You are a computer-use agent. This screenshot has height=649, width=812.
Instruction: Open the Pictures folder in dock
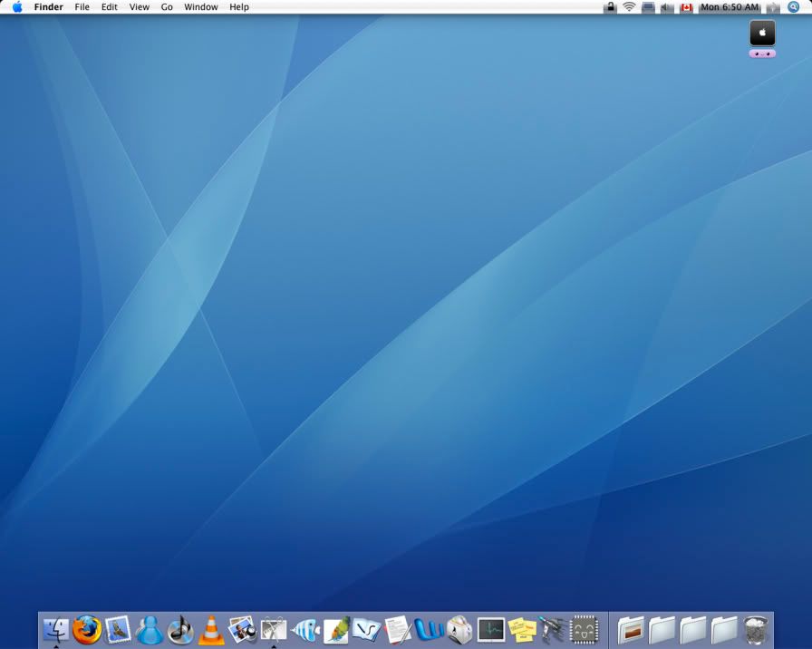[632, 629]
